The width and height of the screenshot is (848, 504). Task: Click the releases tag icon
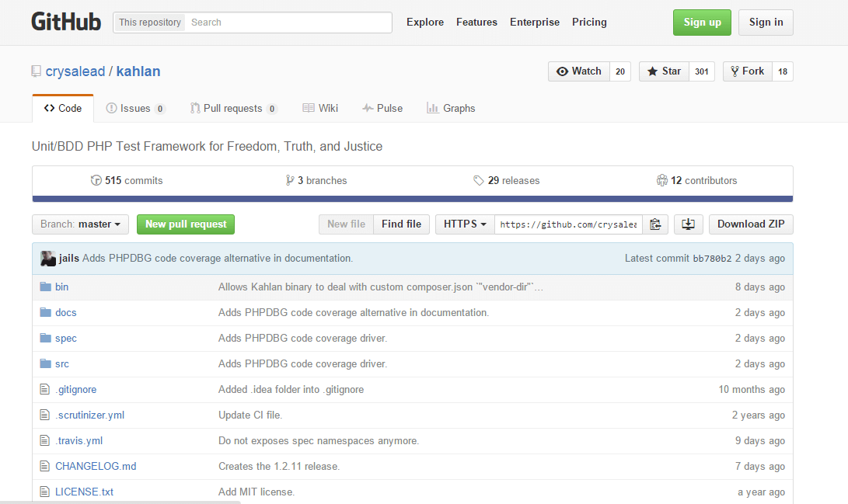(479, 180)
